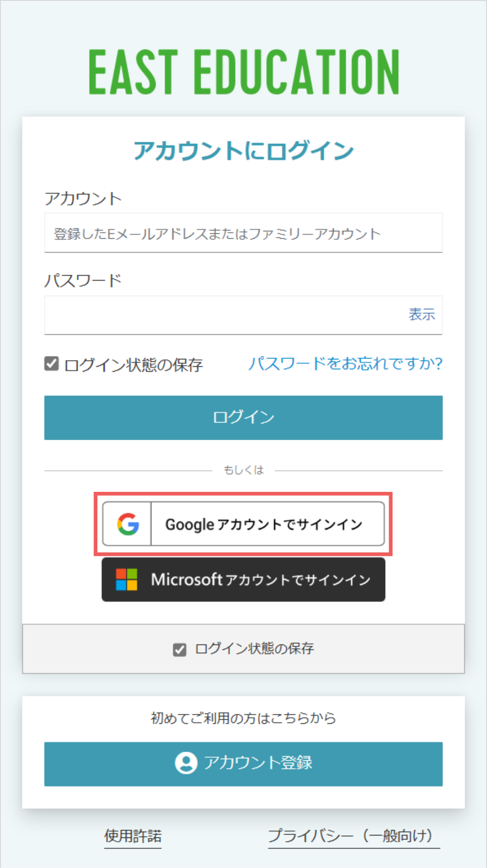Click the アカウントにログイン heading
The width and height of the screenshot is (487, 868).
click(243, 150)
